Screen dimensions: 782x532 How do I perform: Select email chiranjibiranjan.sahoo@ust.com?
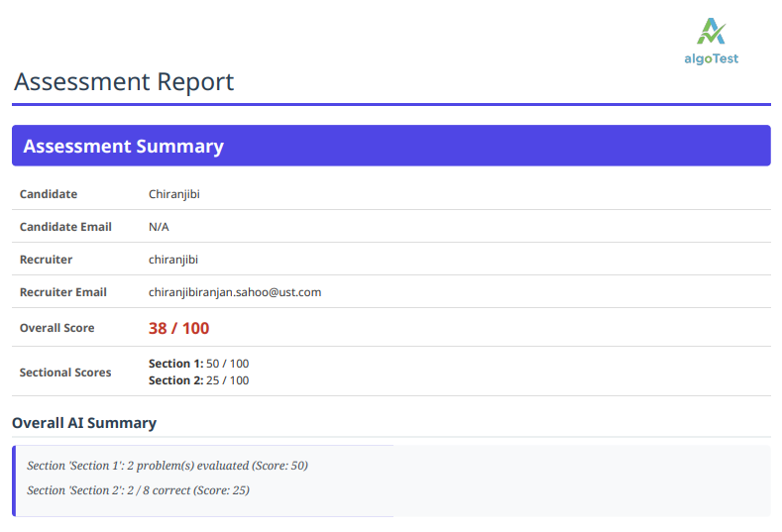(235, 292)
